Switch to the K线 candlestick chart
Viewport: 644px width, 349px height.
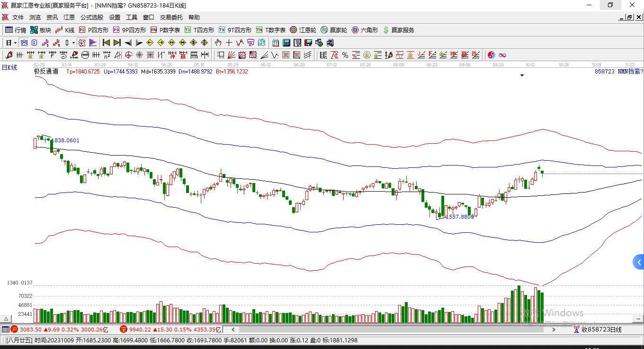click(x=65, y=30)
